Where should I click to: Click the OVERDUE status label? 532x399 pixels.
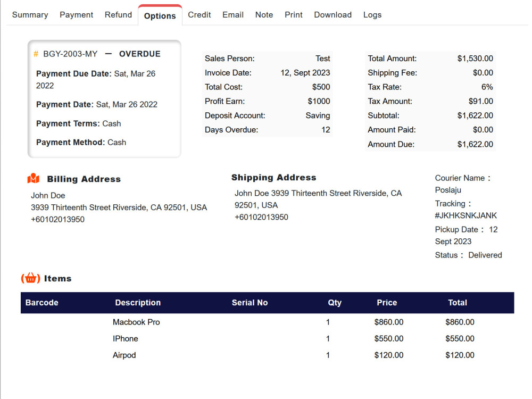[139, 54]
